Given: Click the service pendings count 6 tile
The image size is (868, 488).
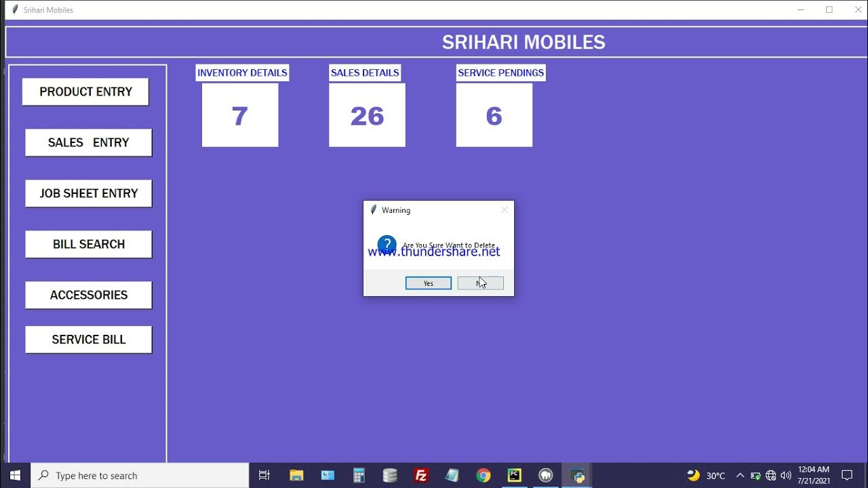Looking at the screenshot, I should [494, 115].
